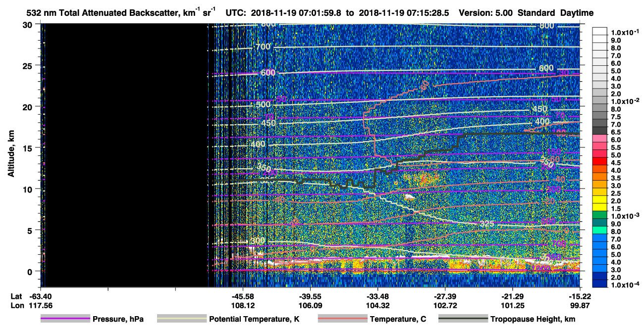
Task: Select the Tropopause Height, km legend label
Action: point(533,320)
